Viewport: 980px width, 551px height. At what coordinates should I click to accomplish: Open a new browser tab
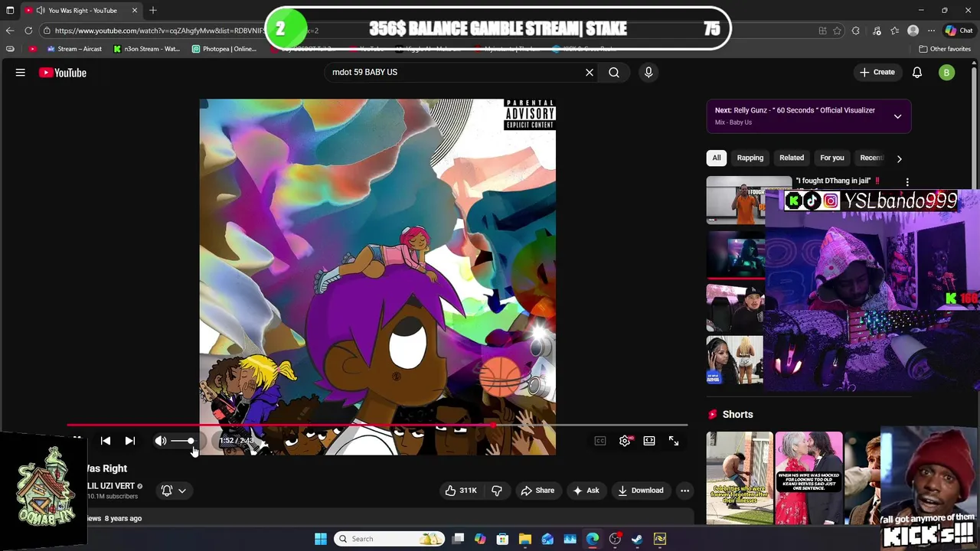153,10
